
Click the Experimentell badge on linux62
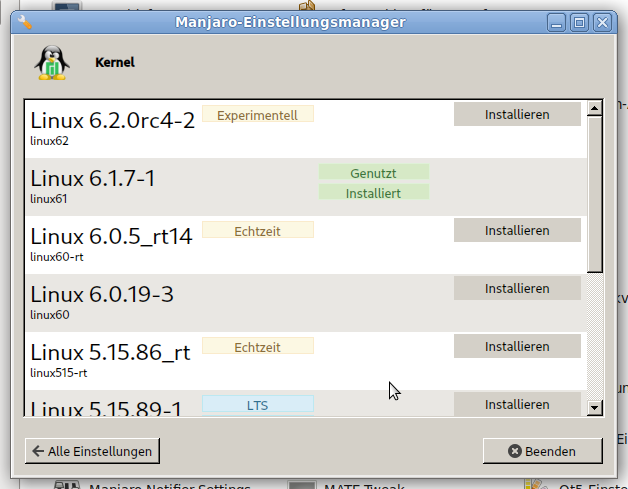click(258, 115)
